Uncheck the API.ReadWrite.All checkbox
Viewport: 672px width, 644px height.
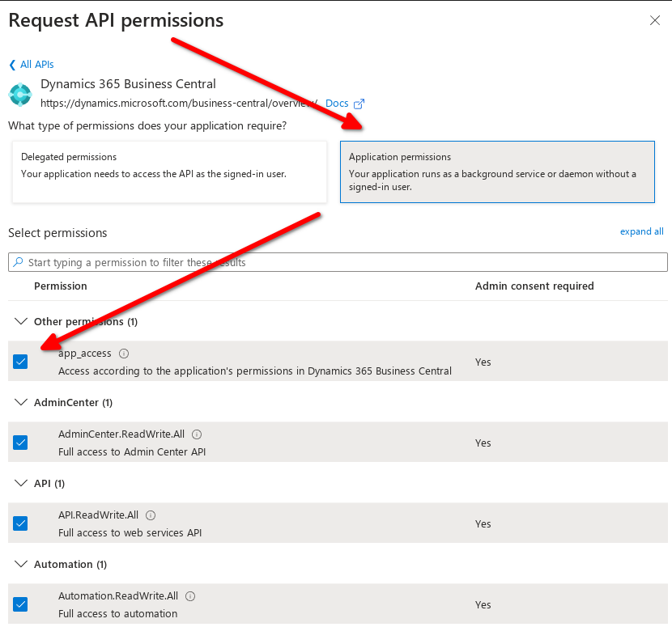point(20,523)
